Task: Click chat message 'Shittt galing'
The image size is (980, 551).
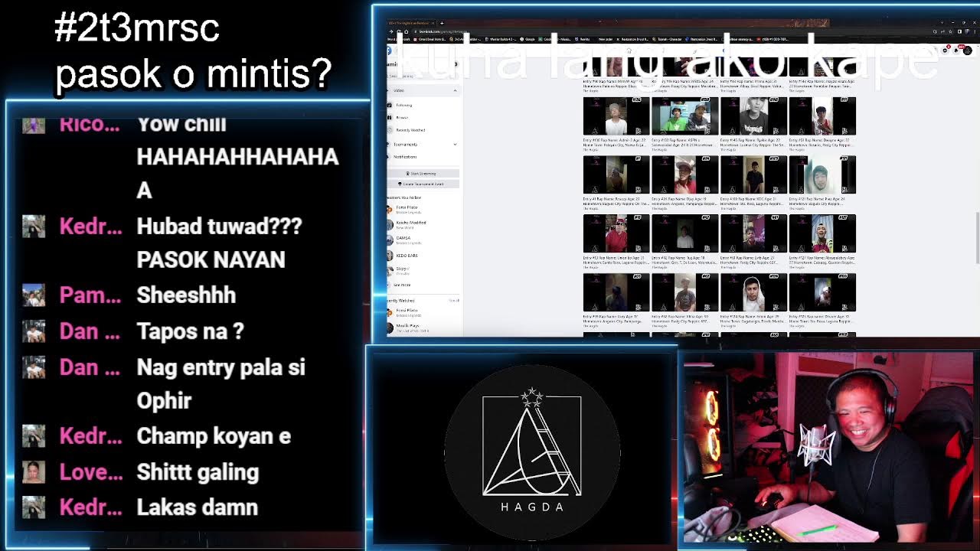Action: click(198, 473)
